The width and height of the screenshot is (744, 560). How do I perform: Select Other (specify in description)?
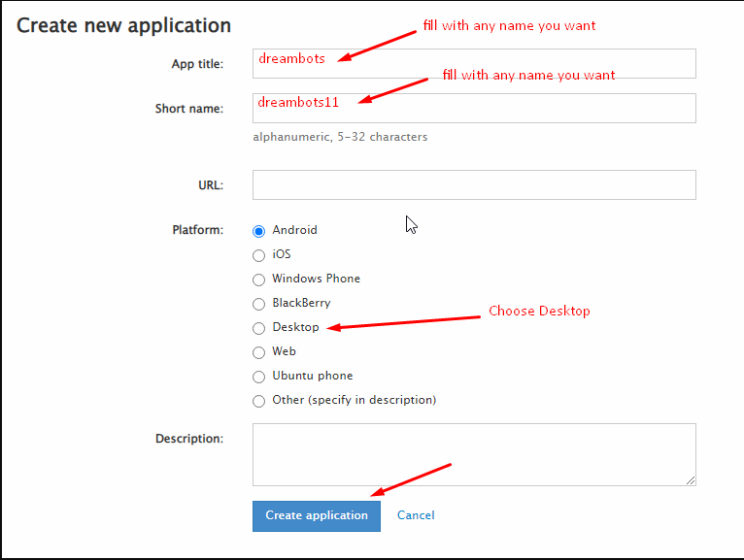pyautogui.click(x=258, y=401)
